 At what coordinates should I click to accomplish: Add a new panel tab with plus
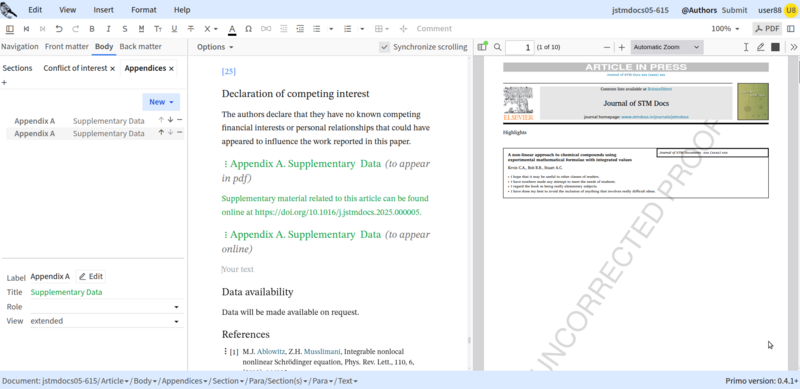point(5,82)
